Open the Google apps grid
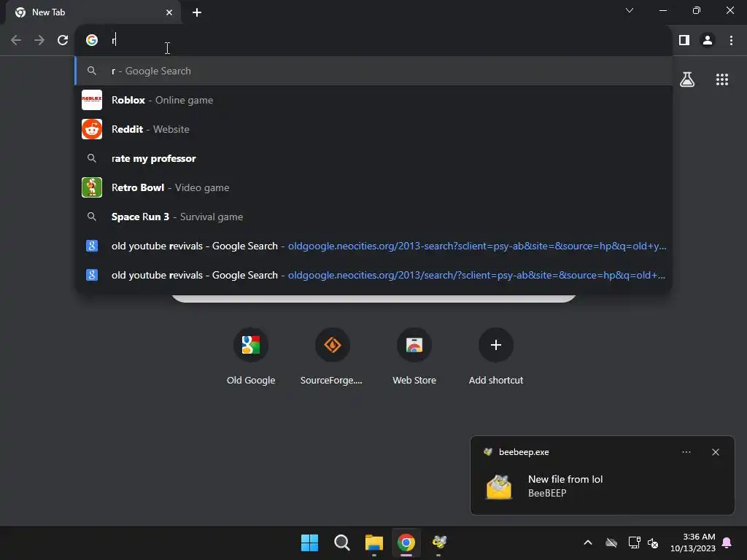This screenshot has height=560, width=747. pyautogui.click(x=722, y=79)
